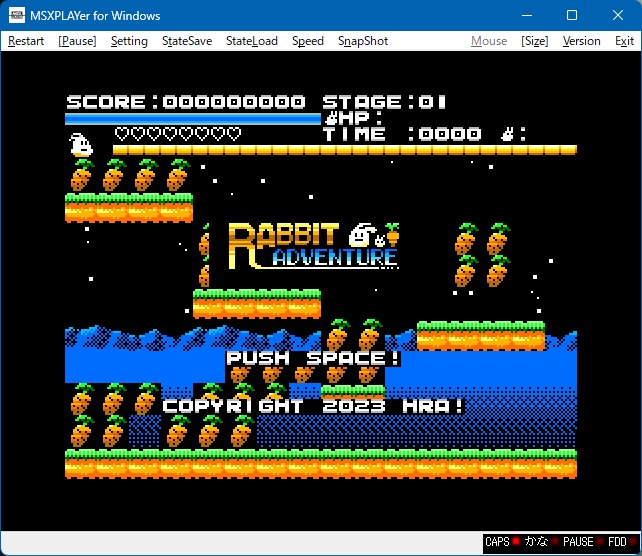Open the Version menu item
642x556 pixels.
(581, 41)
